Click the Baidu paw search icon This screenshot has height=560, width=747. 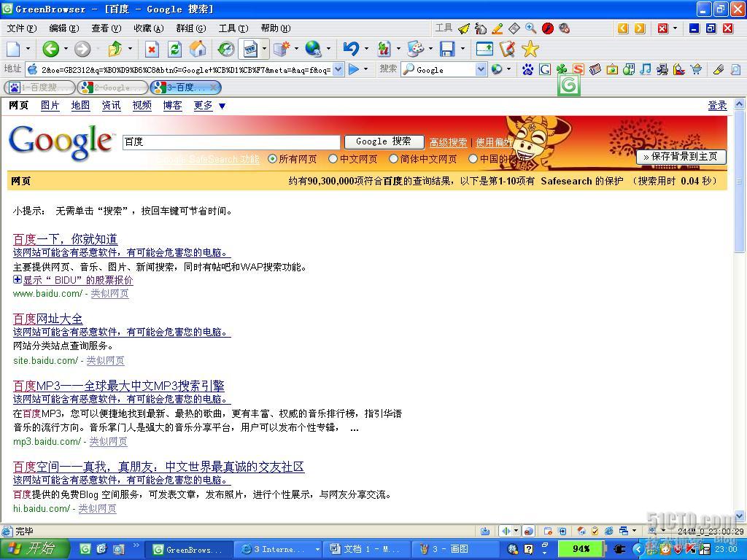[527, 70]
